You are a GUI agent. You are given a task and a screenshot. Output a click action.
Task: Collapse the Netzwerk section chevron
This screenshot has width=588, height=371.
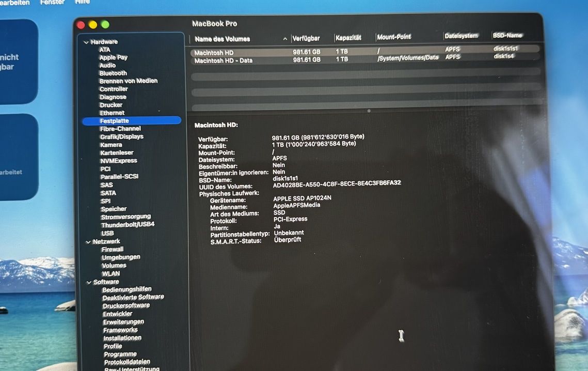click(88, 242)
